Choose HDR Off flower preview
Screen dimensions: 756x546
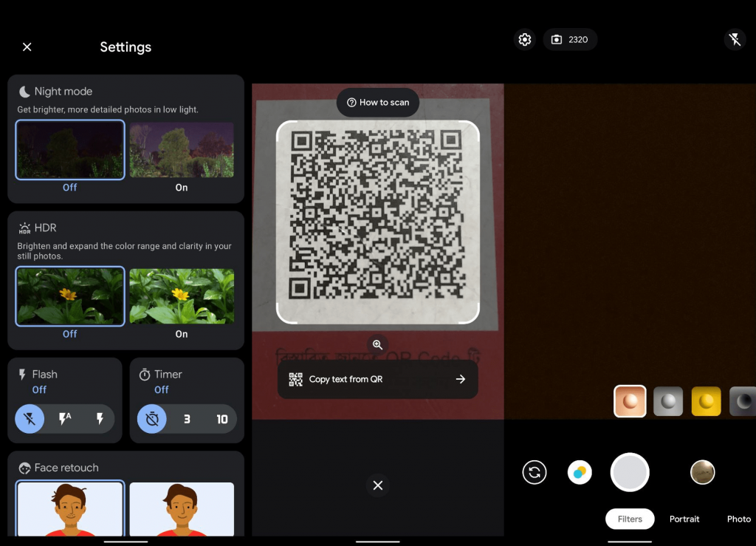click(70, 296)
